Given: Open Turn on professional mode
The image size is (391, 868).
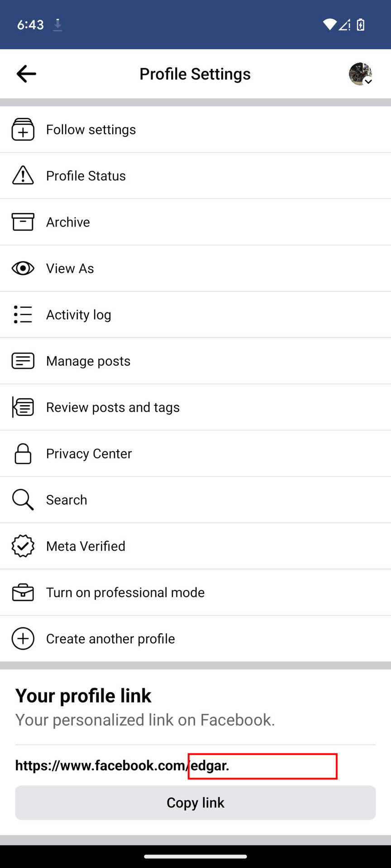Looking at the screenshot, I should (x=125, y=592).
